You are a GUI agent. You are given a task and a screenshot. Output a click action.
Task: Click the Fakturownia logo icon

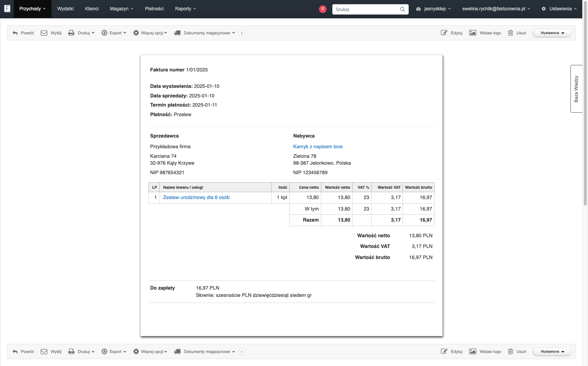tap(7, 8)
